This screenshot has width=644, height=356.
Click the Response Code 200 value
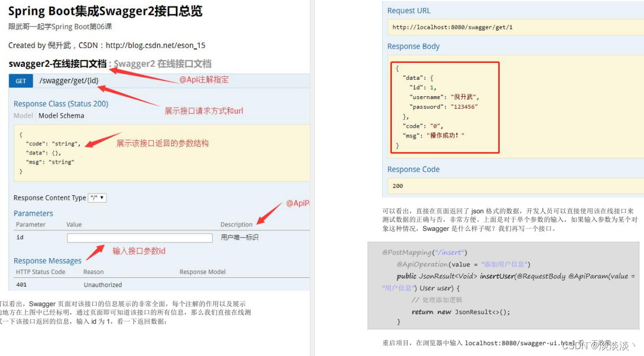(x=397, y=186)
